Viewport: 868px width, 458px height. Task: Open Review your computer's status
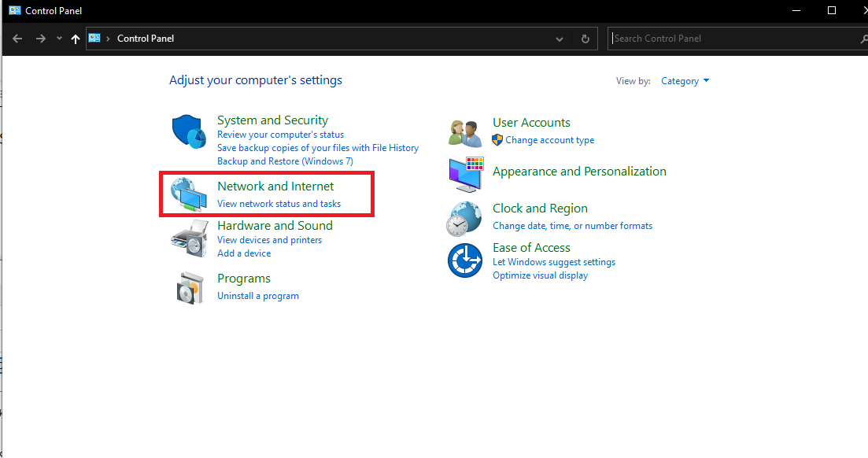click(280, 135)
